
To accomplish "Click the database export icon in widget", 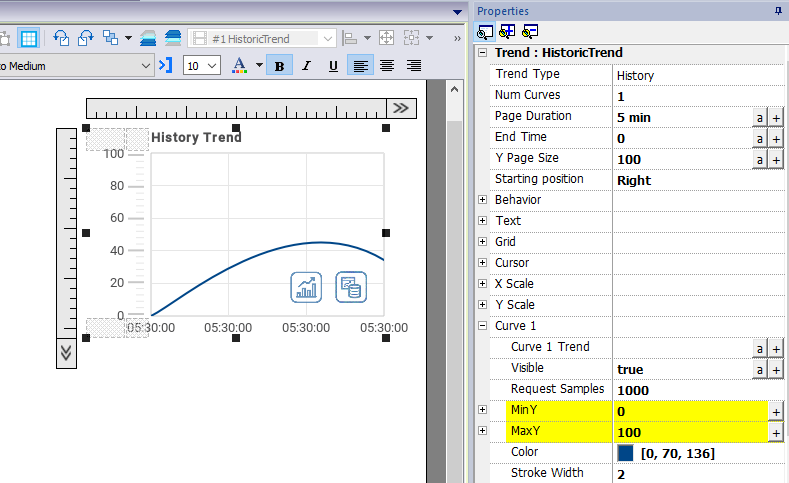I will [x=351, y=287].
